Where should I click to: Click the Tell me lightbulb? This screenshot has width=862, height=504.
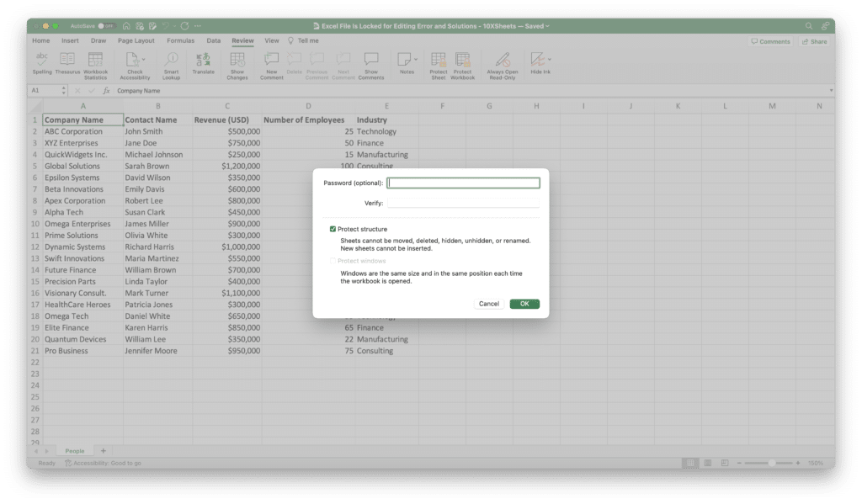(290, 40)
